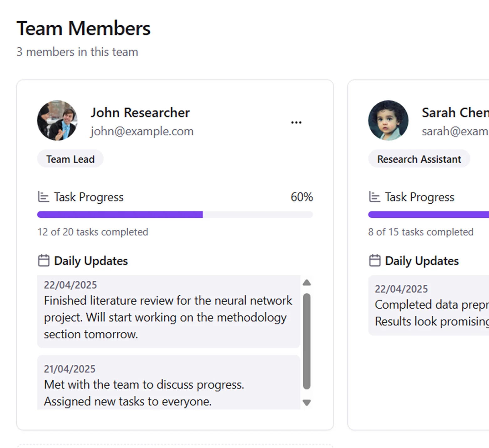The width and height of the screenshot is (489, 448).
Task: Click the Team Lead role badge
Action: (x=70, y=159)
